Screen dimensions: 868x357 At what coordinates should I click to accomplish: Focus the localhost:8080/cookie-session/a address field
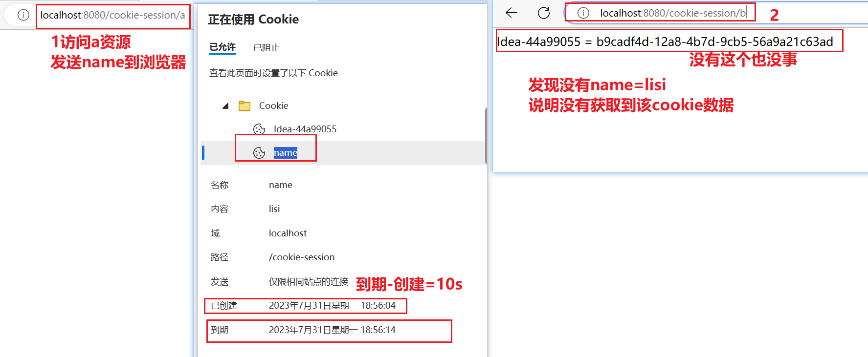coord(113,15)
